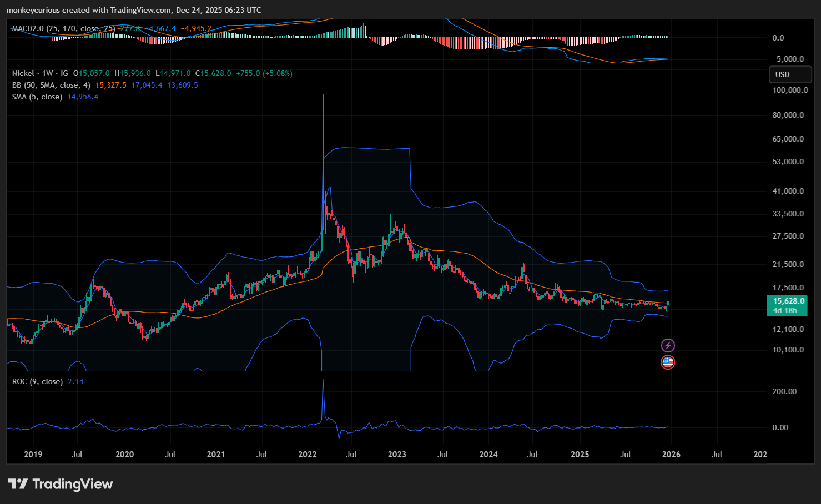Image resolution: width=821 pixels, height=504 pixels.
Task: Click the US flag economic event icon
Action: tap(668, 362)
